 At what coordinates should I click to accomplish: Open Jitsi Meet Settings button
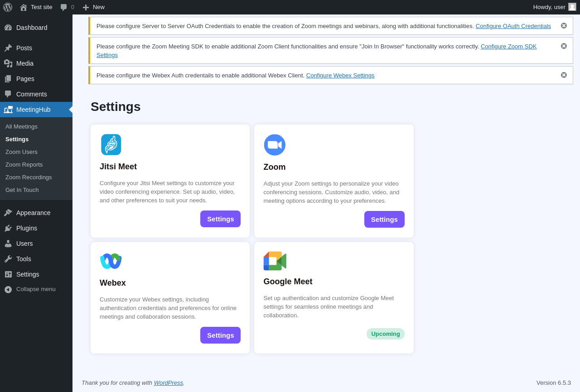point(220,219)
